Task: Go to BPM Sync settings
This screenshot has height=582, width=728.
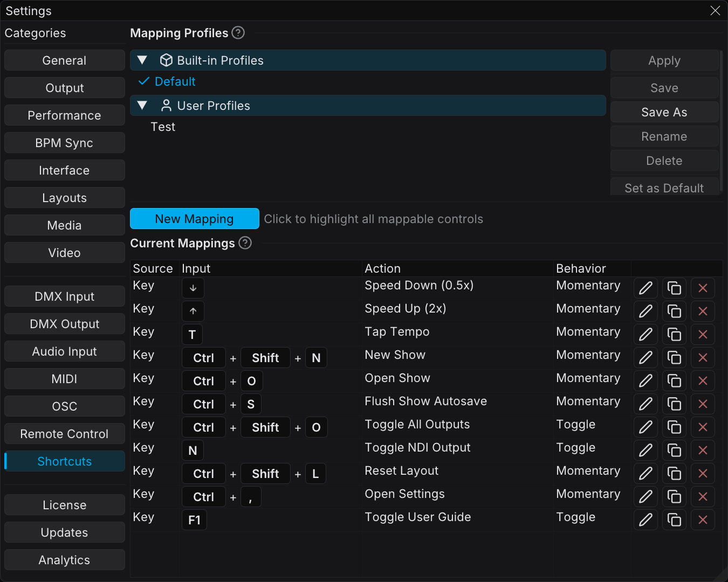Action: 65,143
